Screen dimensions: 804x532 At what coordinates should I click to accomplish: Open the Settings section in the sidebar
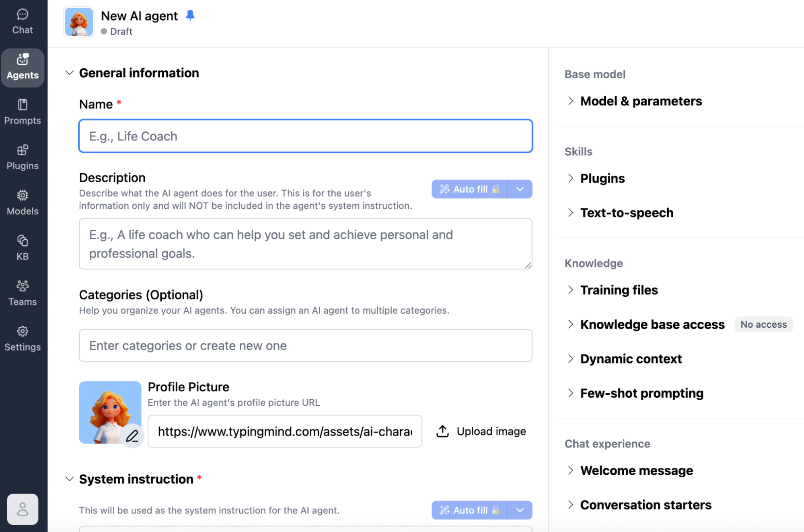[x=22, y=338]
